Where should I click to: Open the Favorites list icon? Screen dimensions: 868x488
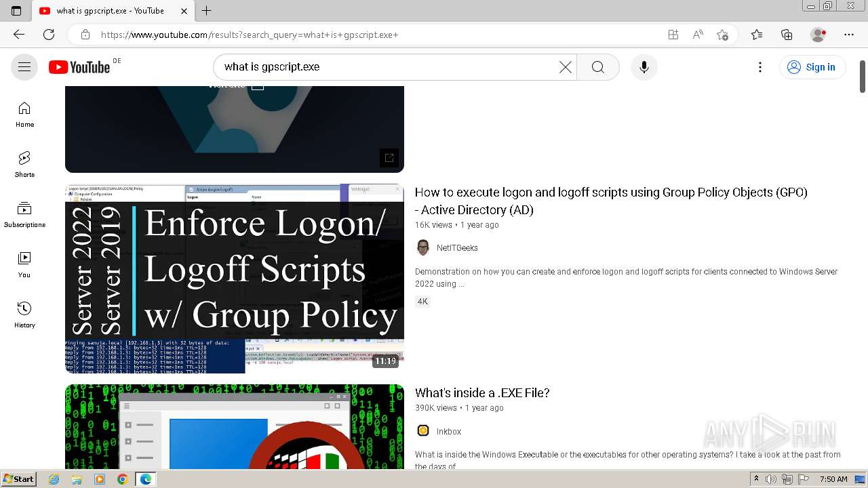tap(757, 35)
